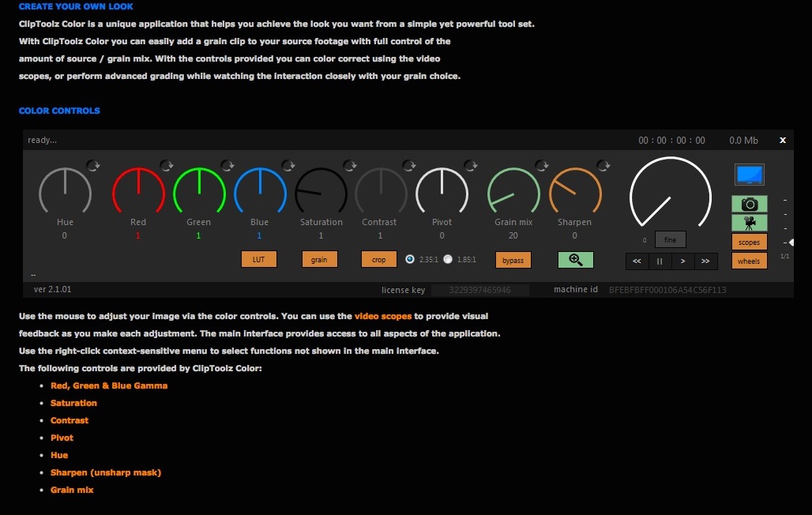Image resolution: width=812 pixels, height=515 pixels.
Task: Open the 'Sharpen (unsharp mask)' link
Action: [x=106, y=472]
